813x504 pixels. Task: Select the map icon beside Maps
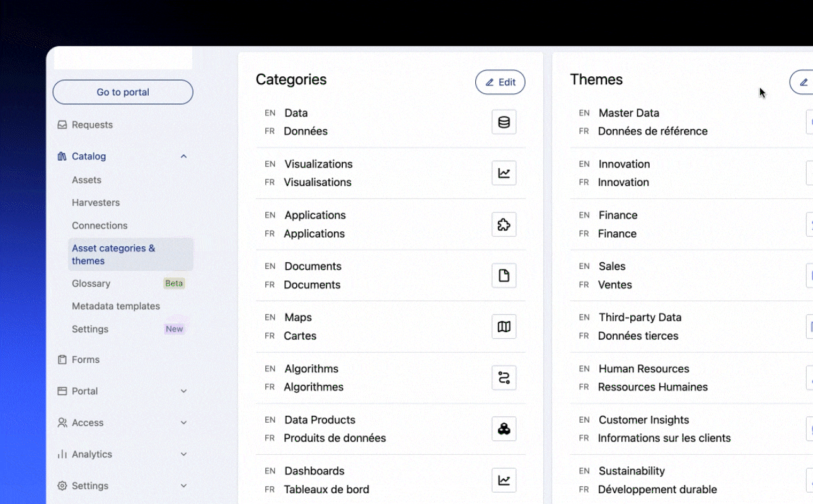click(x=504, y=326)
